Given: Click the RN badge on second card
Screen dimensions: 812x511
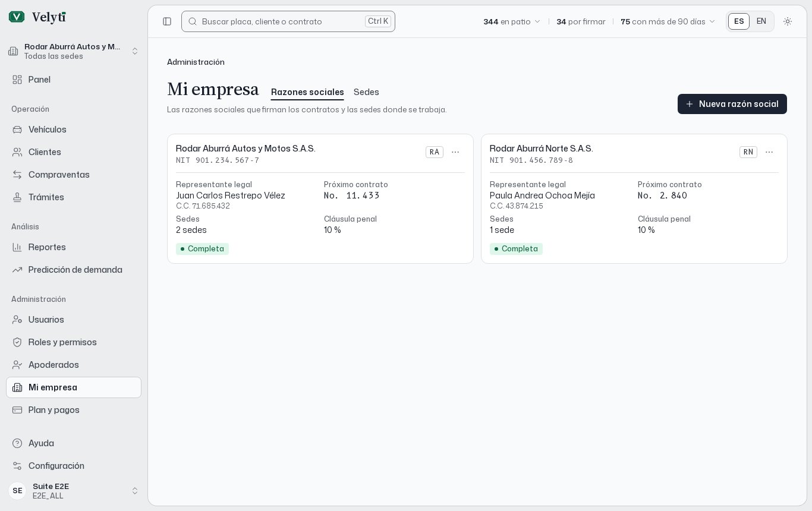Looking at the screenshot, I should [x=748, y=152].
